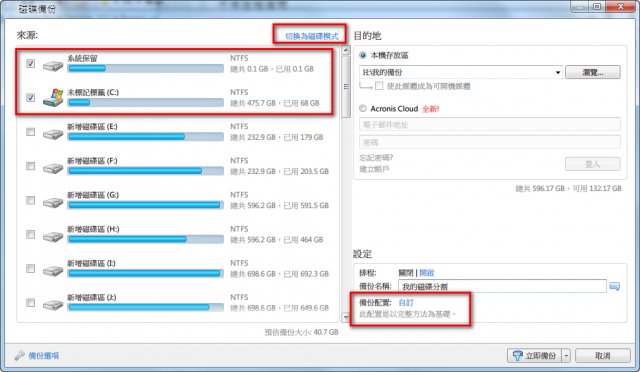Click the 瀏覽... browse button

[593, 72]
